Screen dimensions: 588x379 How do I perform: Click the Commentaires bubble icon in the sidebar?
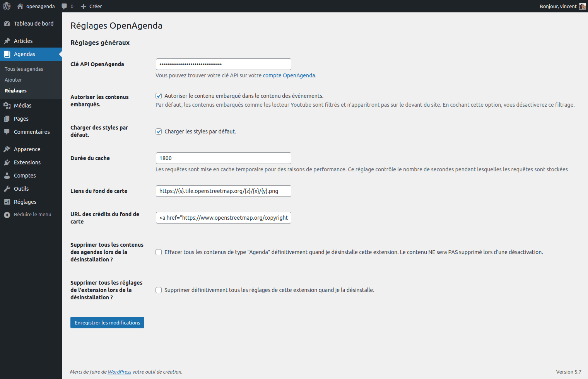point(7,132)
